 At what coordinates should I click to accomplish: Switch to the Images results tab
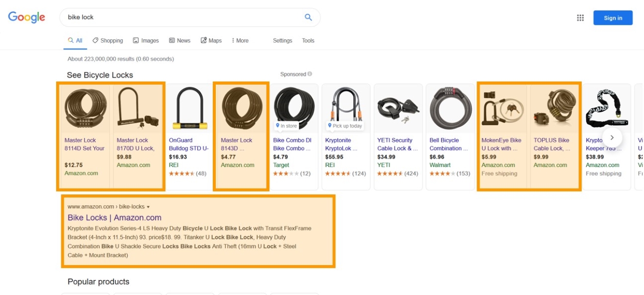tap(146, 41)
